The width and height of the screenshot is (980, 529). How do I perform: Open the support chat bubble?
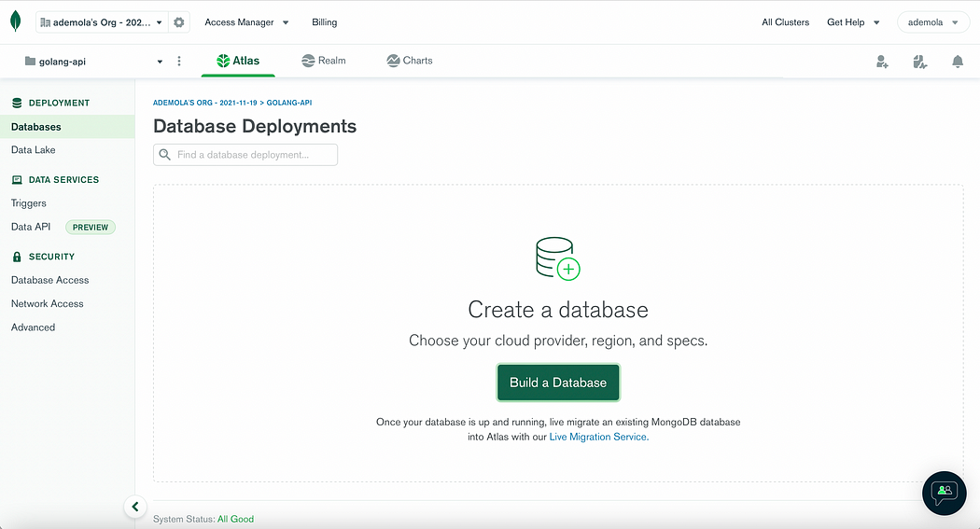945,494
